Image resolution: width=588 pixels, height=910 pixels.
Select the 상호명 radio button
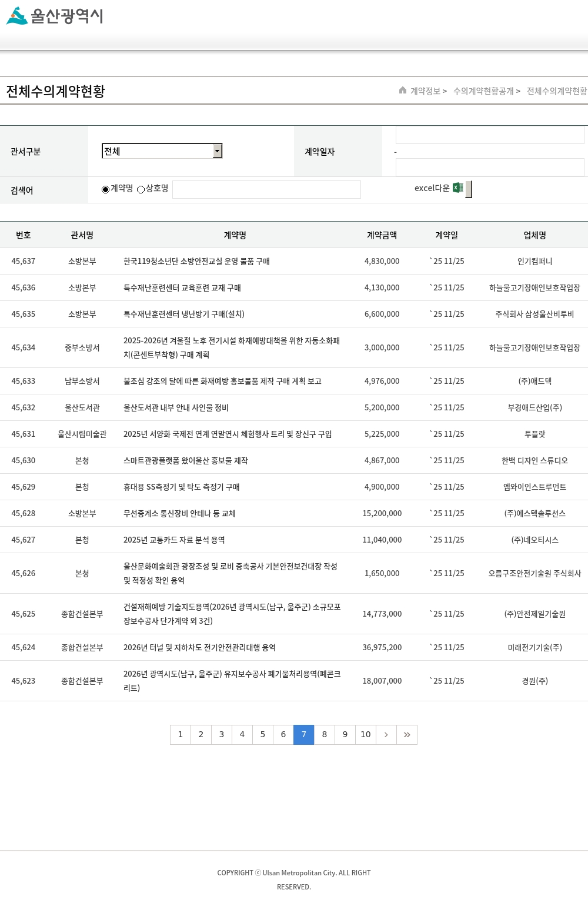pyautogui.click(x=141, y=189)
